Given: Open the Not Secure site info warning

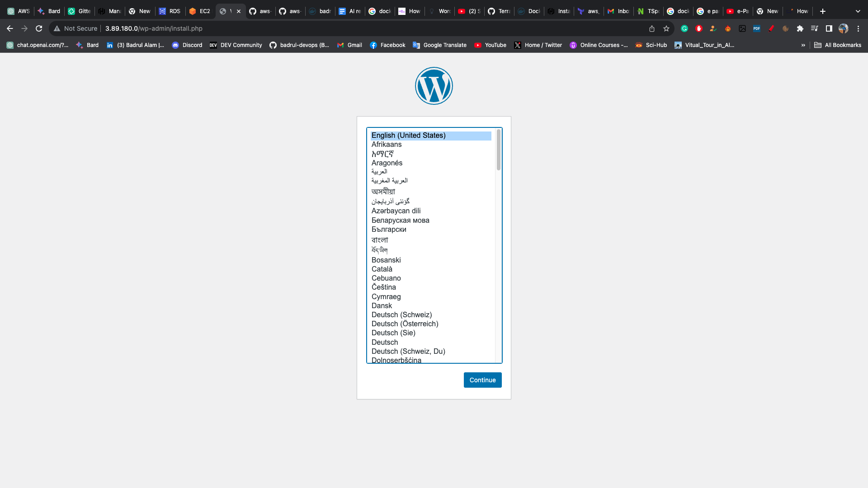Looking at the screenshot, I should [x=75, y=28].
